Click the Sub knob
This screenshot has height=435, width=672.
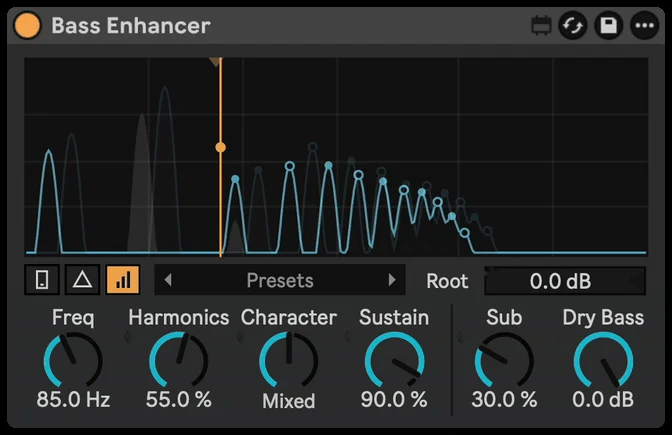[x=504, y=360]
